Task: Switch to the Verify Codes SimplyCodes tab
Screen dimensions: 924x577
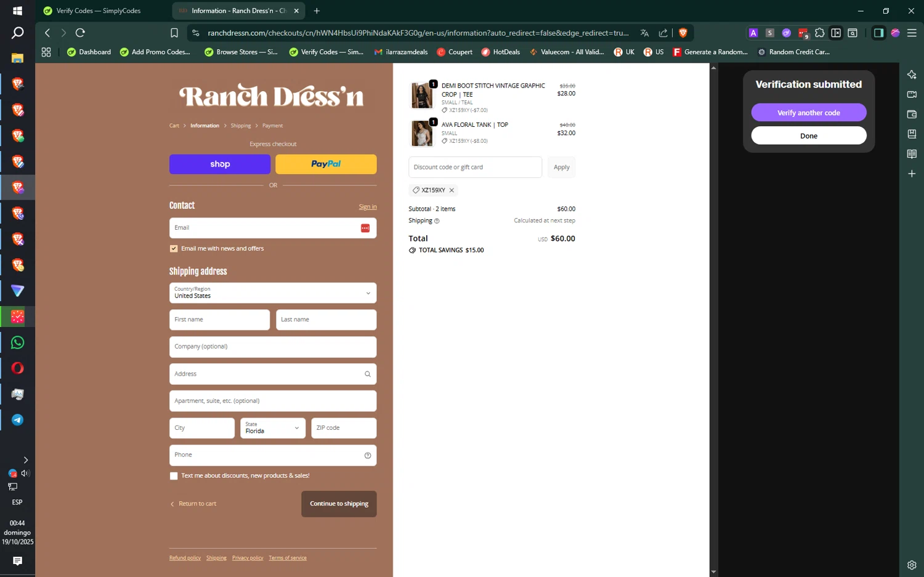Action: 99,10
